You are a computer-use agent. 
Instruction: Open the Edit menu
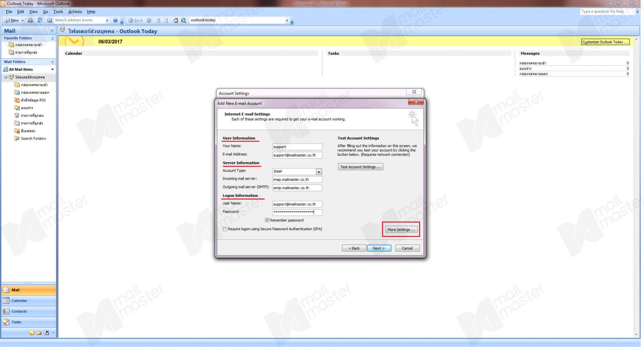(21, 12)
